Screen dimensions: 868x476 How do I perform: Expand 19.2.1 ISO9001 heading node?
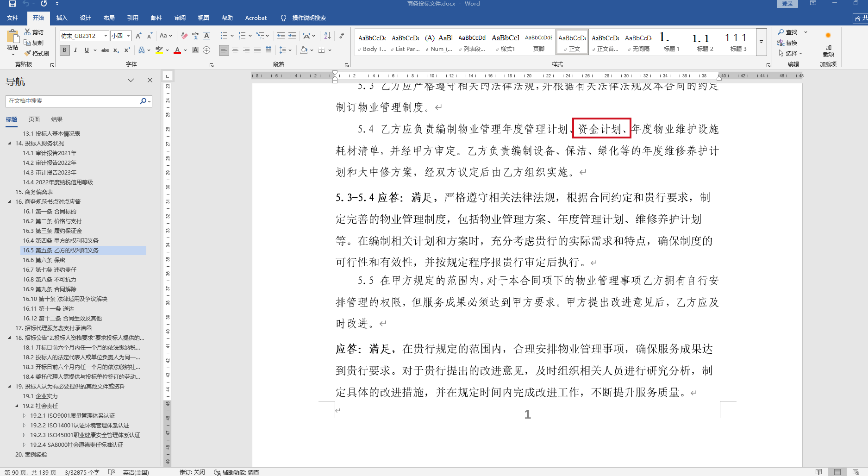(x=24, y=416)
